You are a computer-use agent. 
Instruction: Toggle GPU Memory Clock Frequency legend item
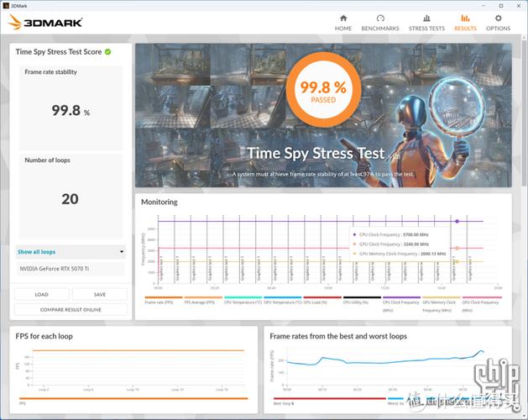442,304
